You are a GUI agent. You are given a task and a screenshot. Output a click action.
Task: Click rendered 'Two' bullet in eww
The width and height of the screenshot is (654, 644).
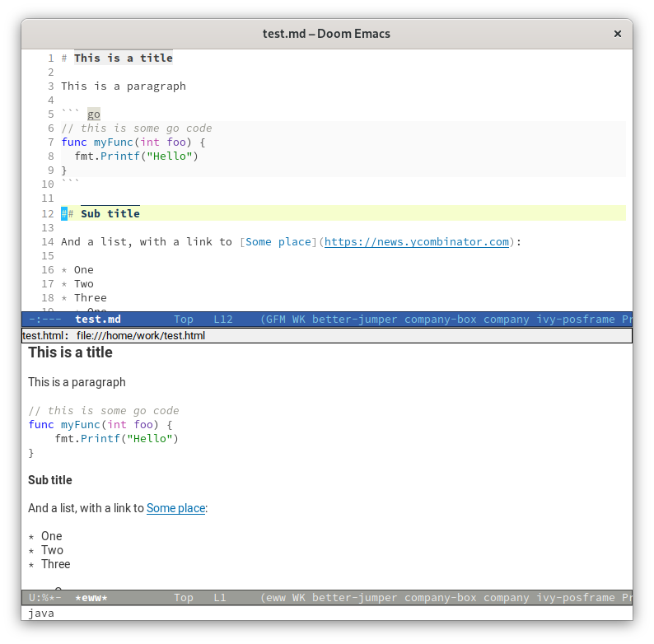[52, 550]
